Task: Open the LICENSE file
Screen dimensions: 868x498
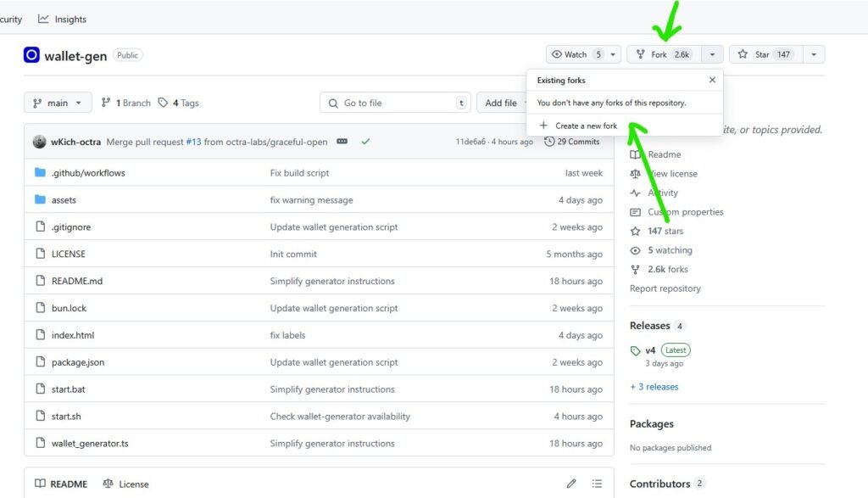Action: point(68,255)
